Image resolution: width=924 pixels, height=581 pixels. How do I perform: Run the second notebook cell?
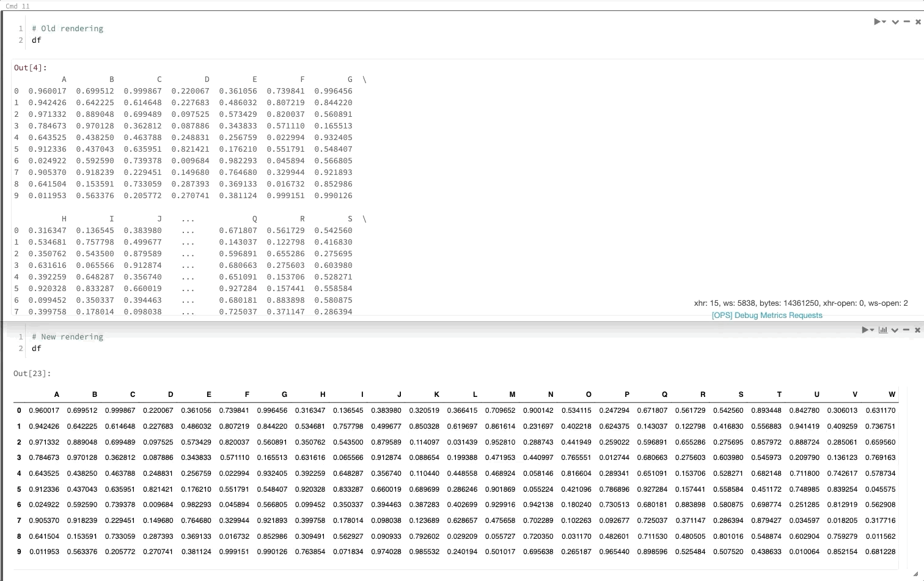click(x=864, y=330)
